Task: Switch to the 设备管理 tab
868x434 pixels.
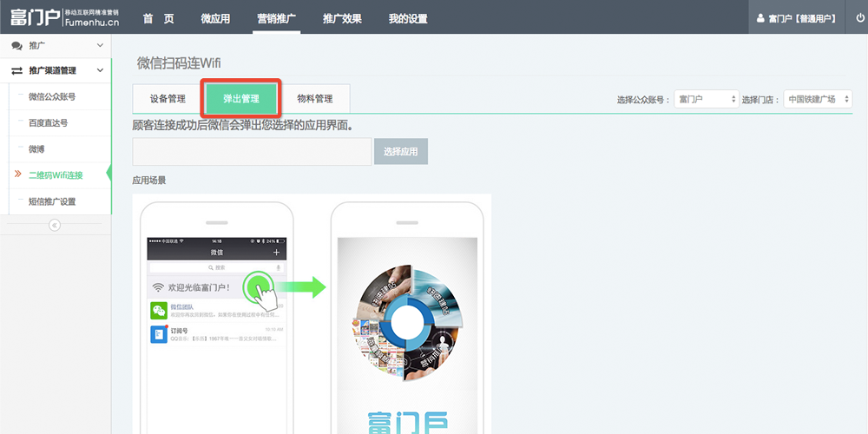Action: pyautogui.click(x=168, y=99)
